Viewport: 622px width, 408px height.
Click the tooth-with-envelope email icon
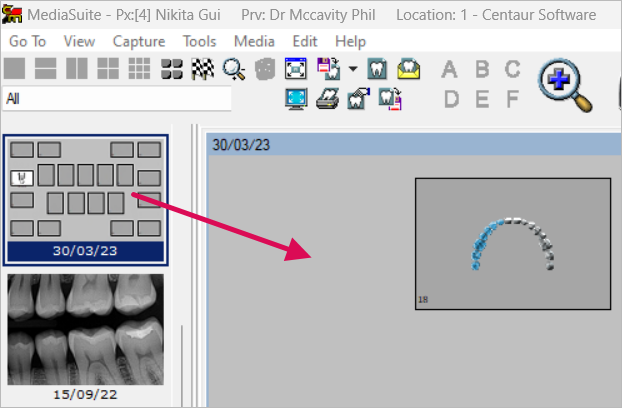tap(408, 69)
